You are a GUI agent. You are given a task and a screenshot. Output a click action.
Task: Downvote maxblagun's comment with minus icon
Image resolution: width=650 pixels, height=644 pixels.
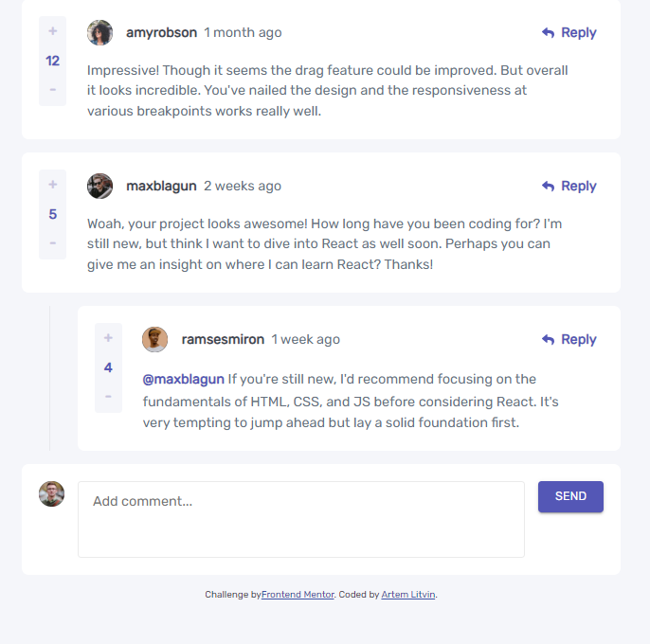tap(53, 242)
